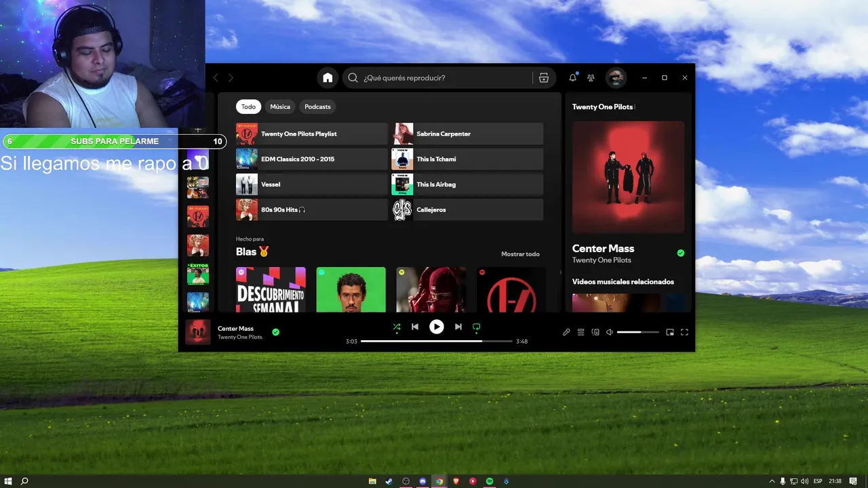The width and height of the screenshot is (868, 488).
Task: Click Mostrar todo link
Action: [520, 254]
